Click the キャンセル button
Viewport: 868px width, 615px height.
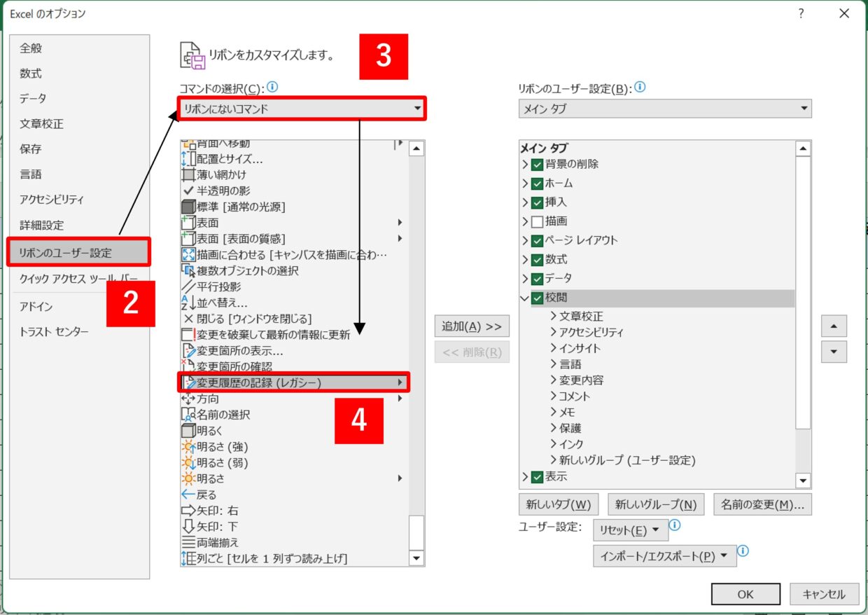pyautogui.click(x=824, y=594)
